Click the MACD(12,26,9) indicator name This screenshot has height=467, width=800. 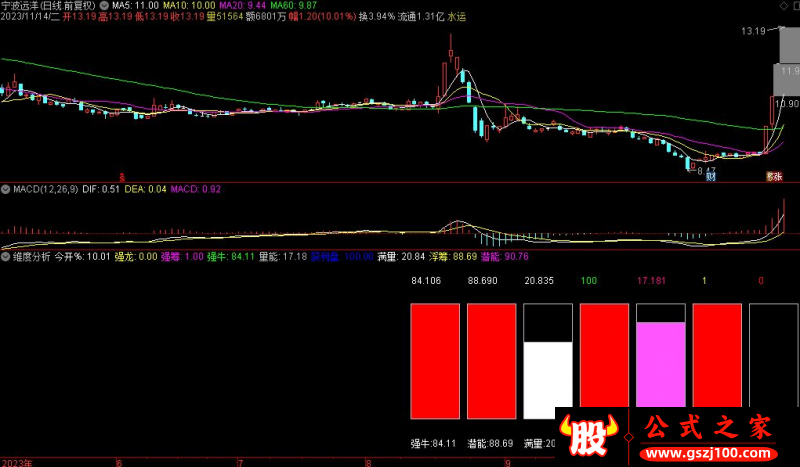click(x=45, y=189)
